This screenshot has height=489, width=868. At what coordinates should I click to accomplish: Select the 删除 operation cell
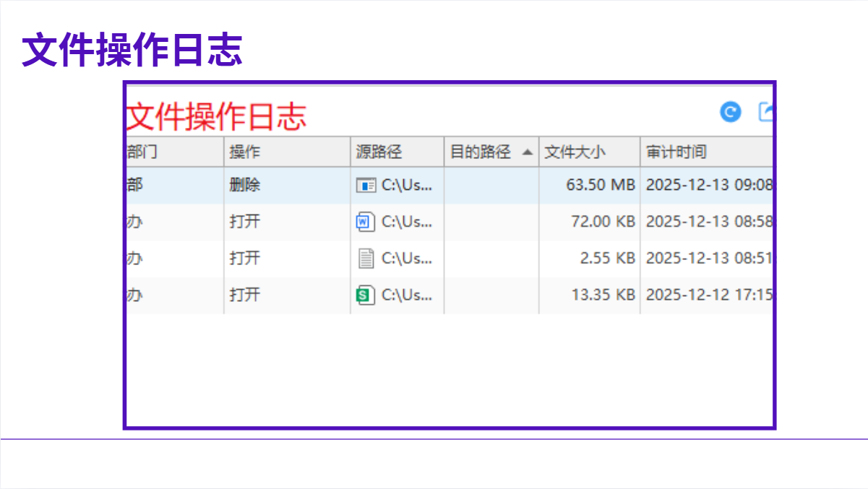245,186
